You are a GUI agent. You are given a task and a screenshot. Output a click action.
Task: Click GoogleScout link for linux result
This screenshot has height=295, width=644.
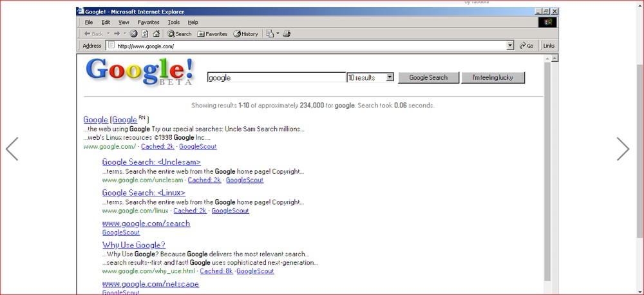[x=231, y=211]
